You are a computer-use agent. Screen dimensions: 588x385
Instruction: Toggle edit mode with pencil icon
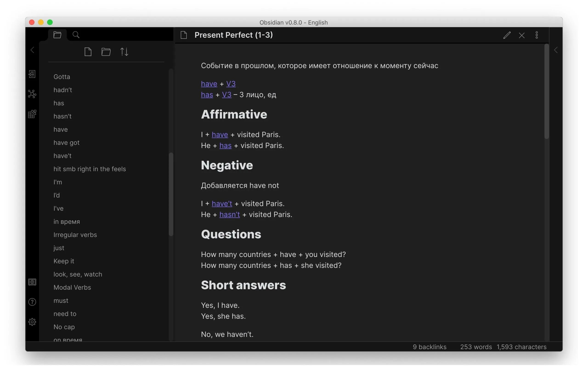click(507, 35)
